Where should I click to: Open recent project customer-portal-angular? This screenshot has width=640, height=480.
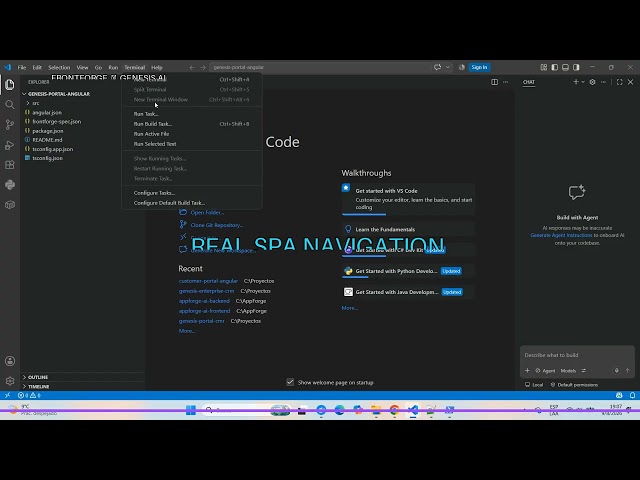point(208,281)
